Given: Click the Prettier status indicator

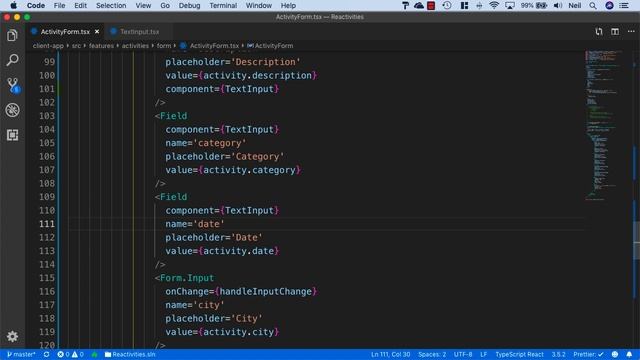Looking at the screenshot, I should tap(588, 354).
